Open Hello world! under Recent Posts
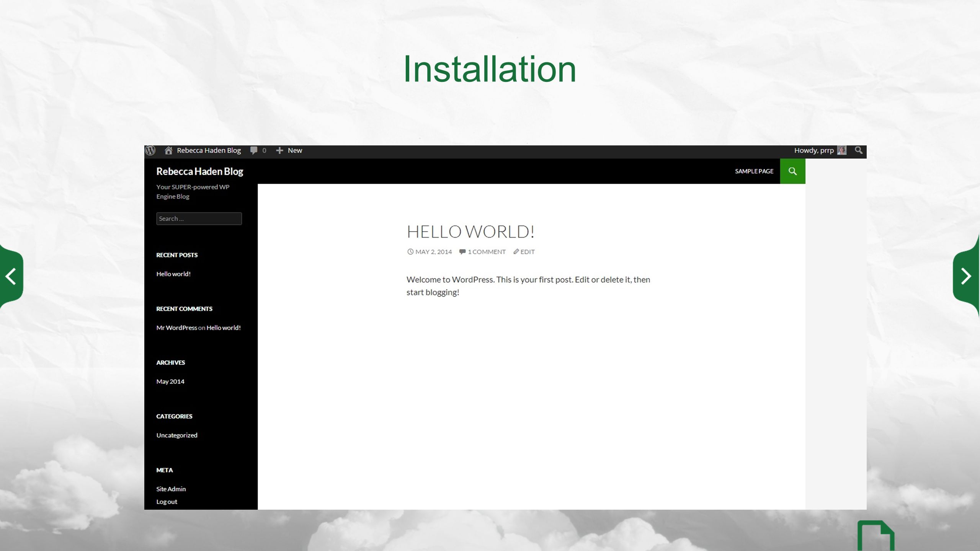 [173, 274]
